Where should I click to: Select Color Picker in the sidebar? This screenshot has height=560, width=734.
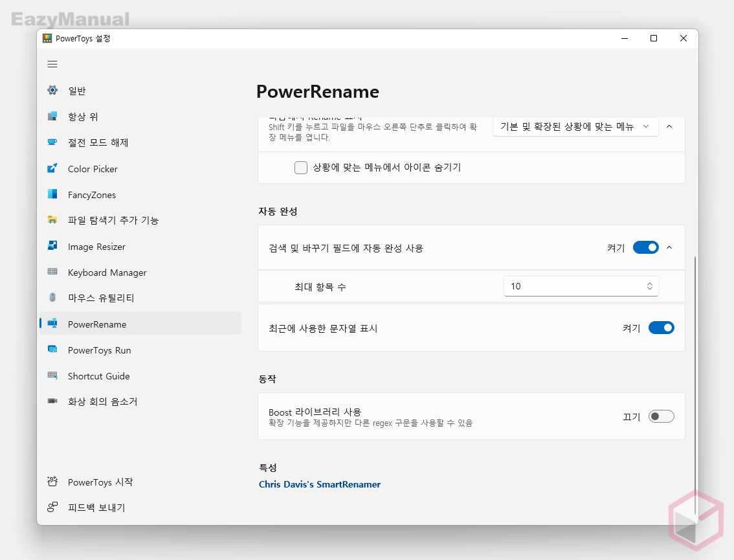[x=140, y=168]
